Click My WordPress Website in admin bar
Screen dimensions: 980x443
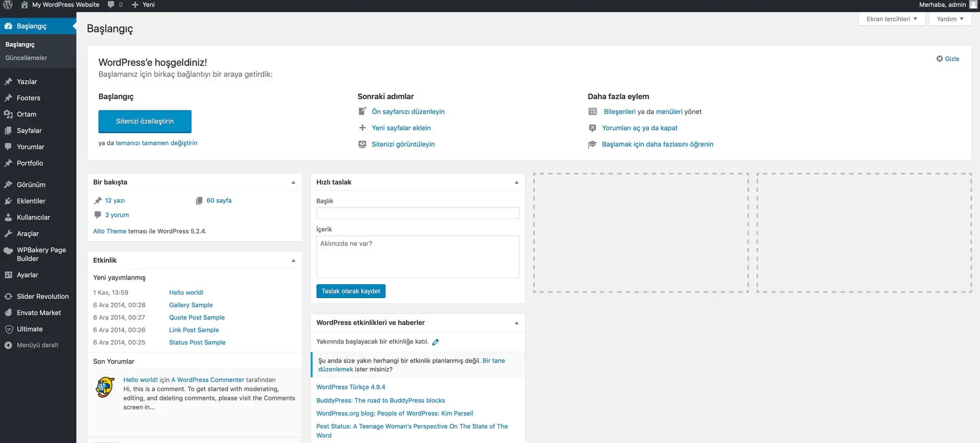coord(66,5)
